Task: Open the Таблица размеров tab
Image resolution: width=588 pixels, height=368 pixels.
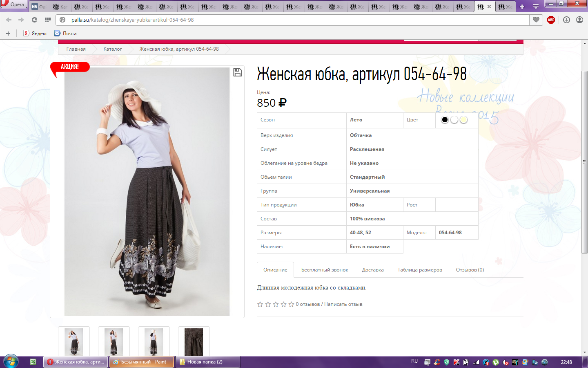Action: pyautogui.click(x=419, y=270)
